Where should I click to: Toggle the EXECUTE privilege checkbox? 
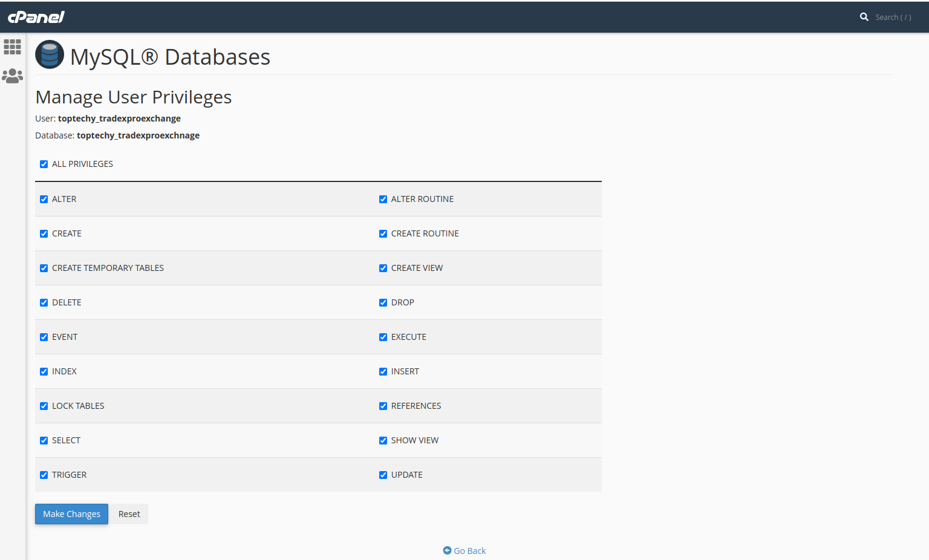383,337
